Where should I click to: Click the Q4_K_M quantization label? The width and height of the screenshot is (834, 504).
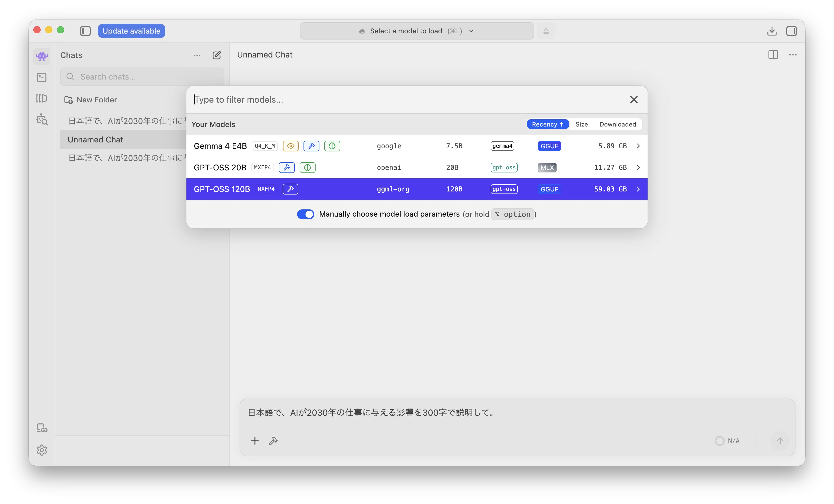tap(265, 146)
